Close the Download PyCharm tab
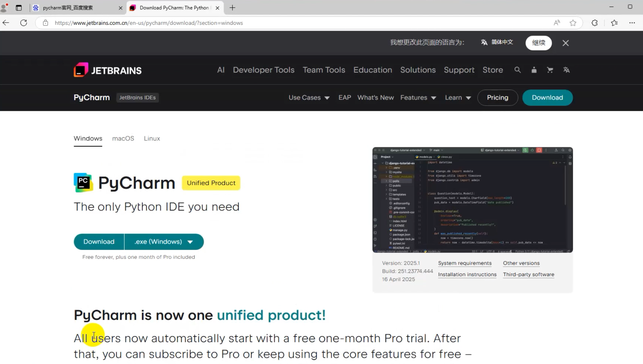 [218, 8]
